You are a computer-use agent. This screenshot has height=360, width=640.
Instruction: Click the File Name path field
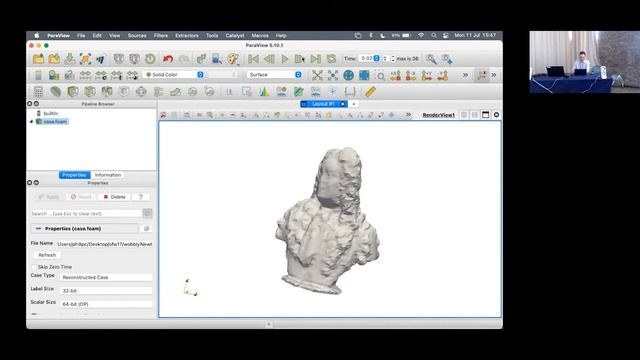click(104, 244)
